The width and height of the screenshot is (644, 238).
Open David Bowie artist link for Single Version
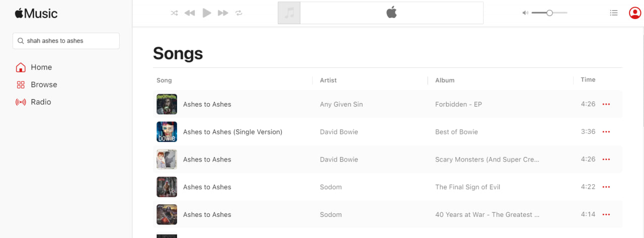[339, 132]
